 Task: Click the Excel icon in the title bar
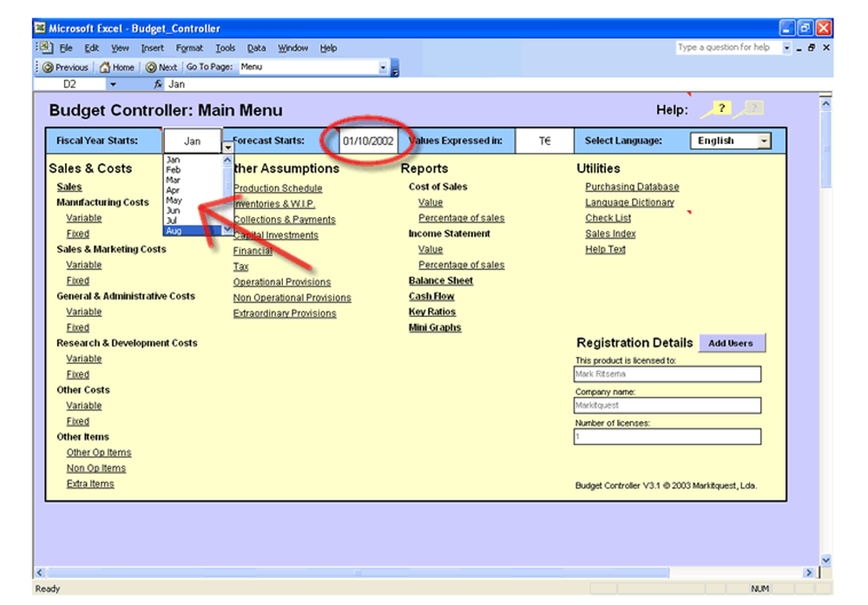pos(40,28)
